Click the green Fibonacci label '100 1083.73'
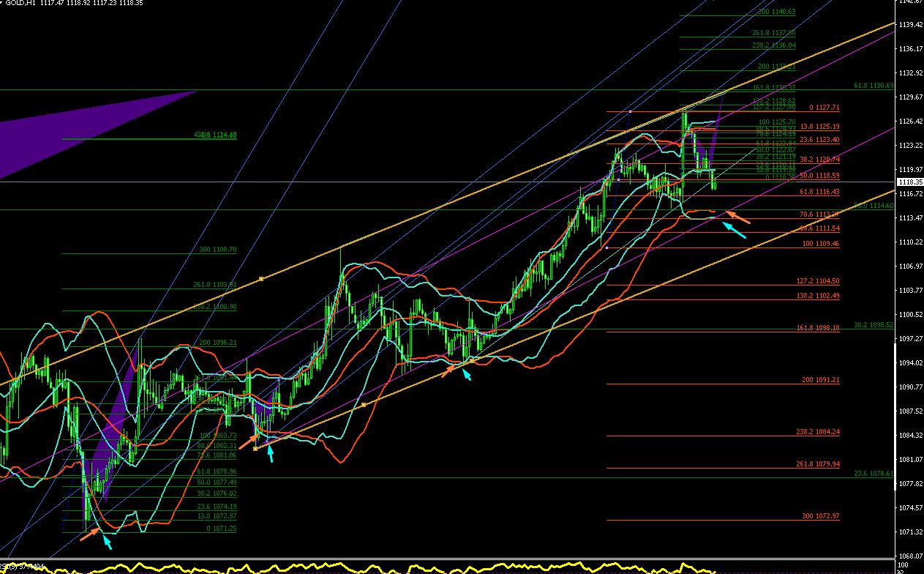The height and width of the screenshot is (574, 924). (x=218, y=436)
